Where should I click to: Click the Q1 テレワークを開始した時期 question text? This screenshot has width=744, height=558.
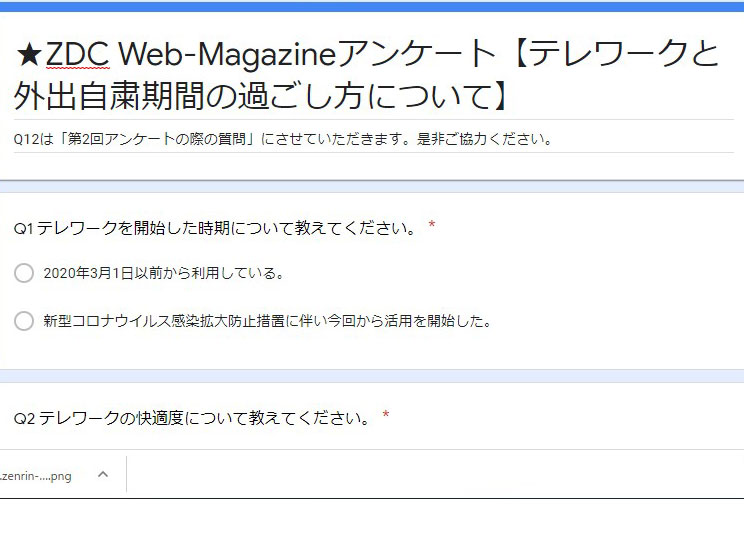coord(215,227)
